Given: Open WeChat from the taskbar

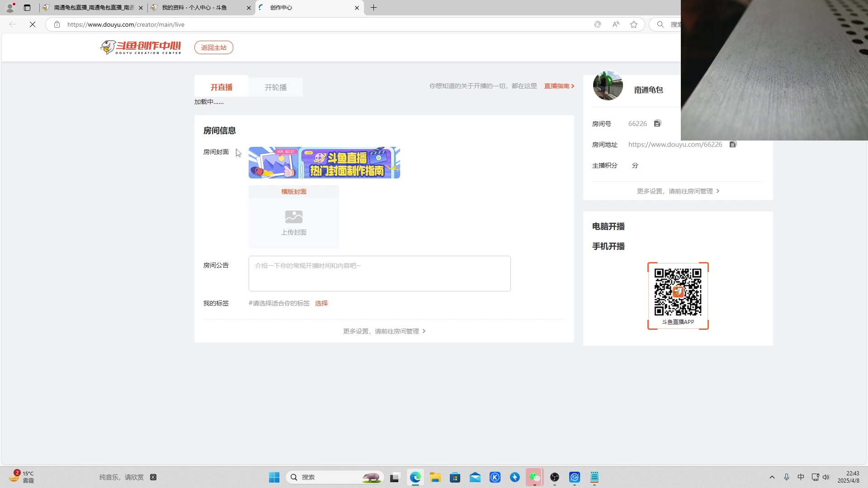Looking at the screenshot, I should [x=534, y=477].
